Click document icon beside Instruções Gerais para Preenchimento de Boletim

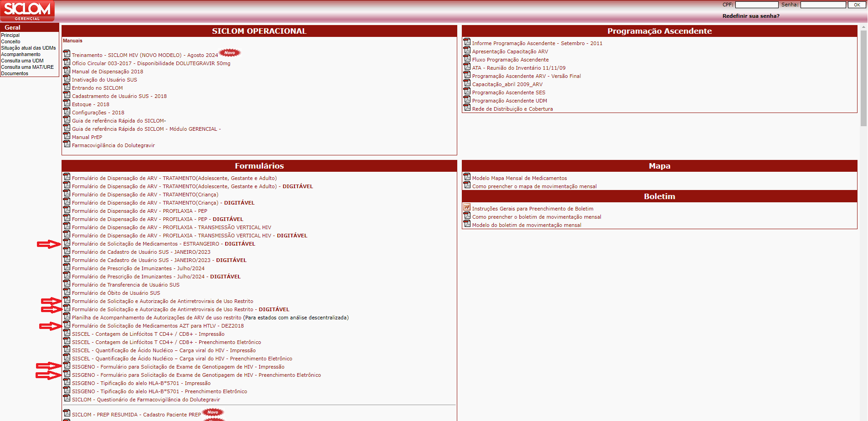[x=467, y=207]
